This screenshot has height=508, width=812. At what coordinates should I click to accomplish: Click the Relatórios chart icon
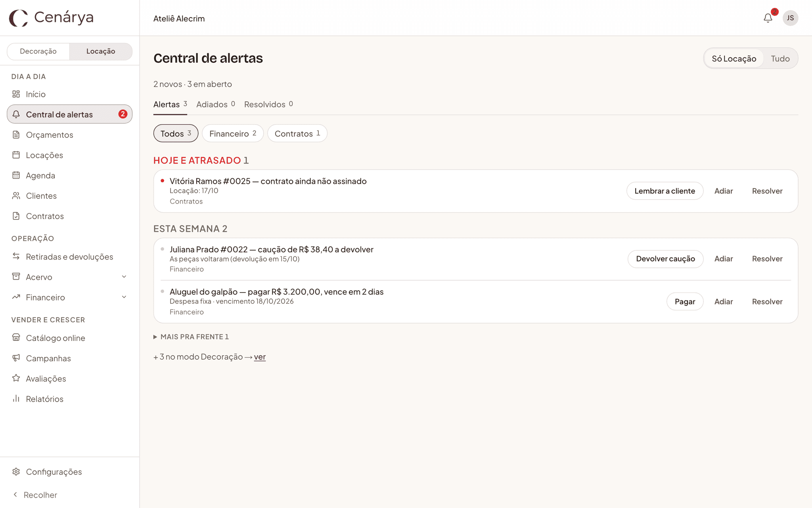click(x=16, y=398)
